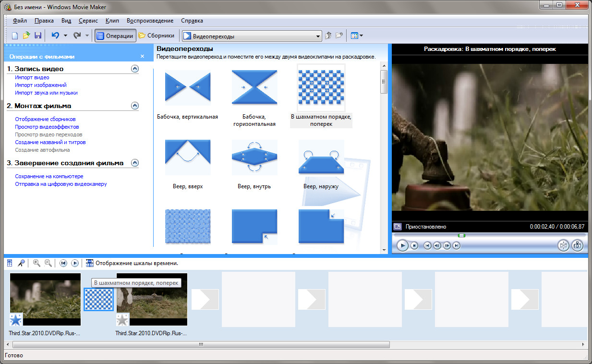Toggle the Сборники collections pane button
The height and width of the screenshot is (364, 592).
coord(157,36)
